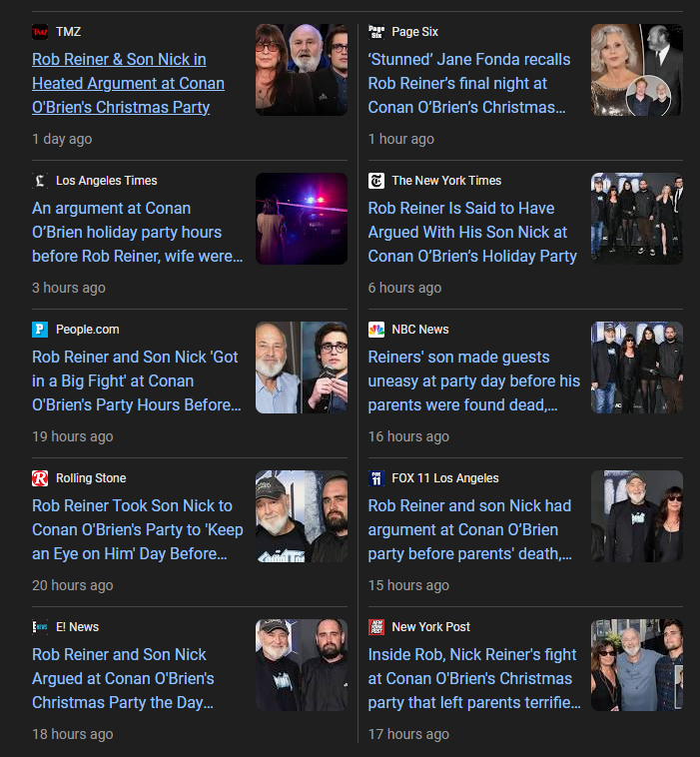
Task: Click the TMZ source logo icon
Action: coord(40,32)
